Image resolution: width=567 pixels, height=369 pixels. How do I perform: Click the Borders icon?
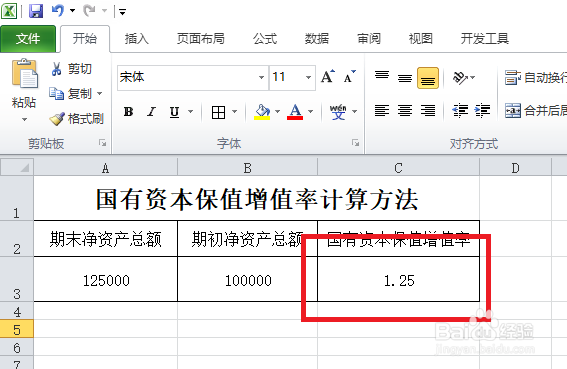tap(218, 112)
